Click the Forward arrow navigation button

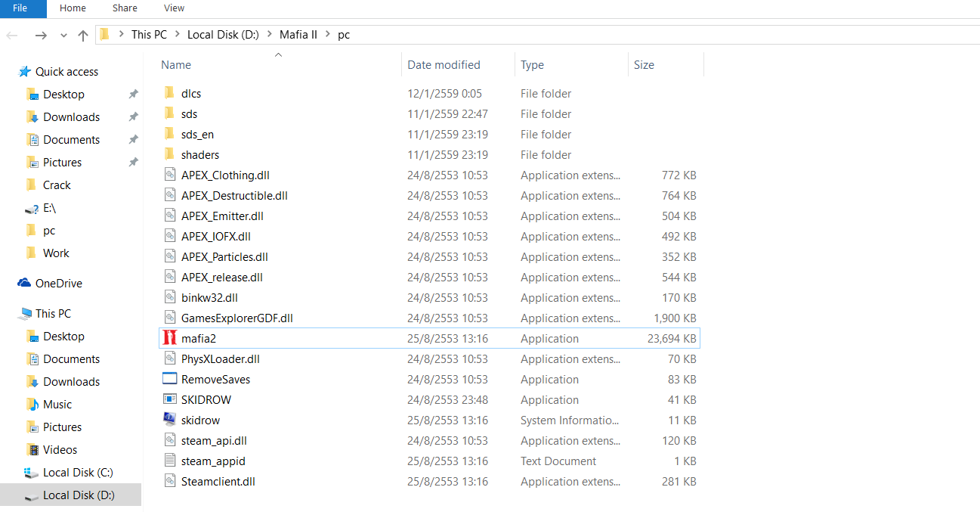[41, 35]
